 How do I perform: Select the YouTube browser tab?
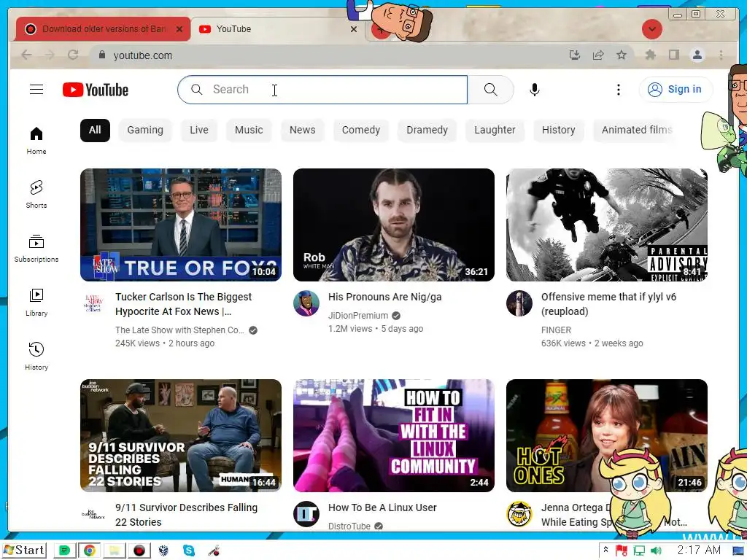tap(278, 29)
